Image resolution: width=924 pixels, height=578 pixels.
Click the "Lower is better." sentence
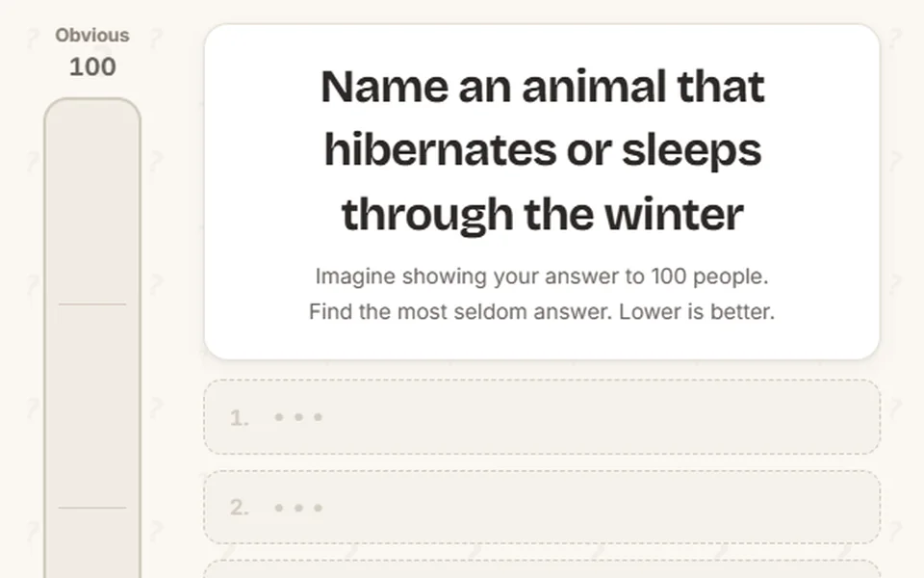click(697, 311)
